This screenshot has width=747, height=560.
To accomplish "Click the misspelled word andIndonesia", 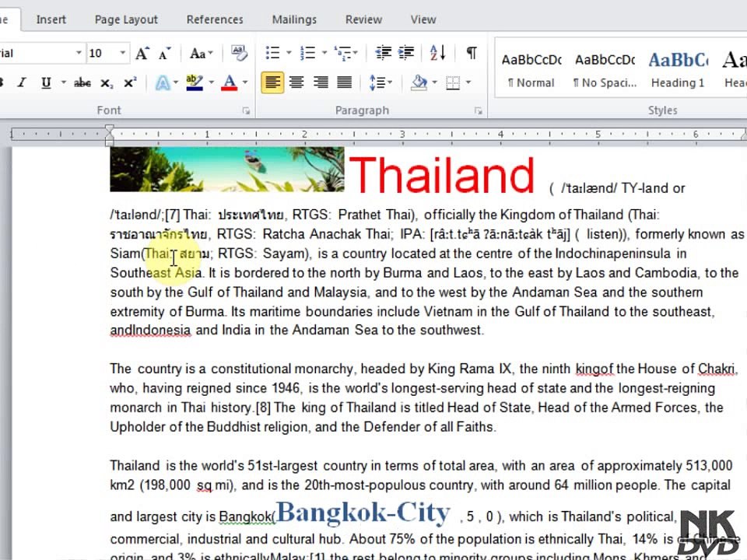I will pyautogui.click(x=150, y=330).
